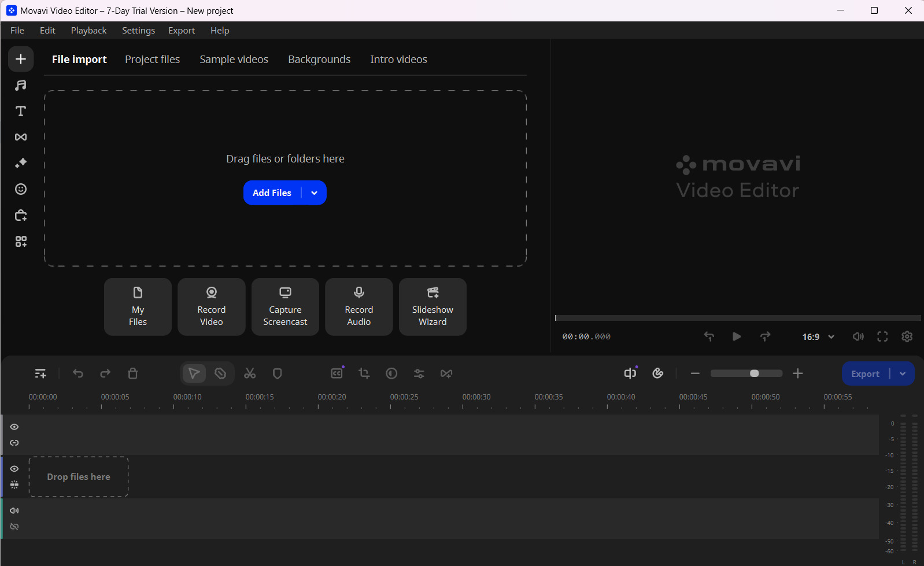Open the subtitles CC tool
Image resolution: width=924 pixels, height=566 pixels.
(x=337, y=373)
